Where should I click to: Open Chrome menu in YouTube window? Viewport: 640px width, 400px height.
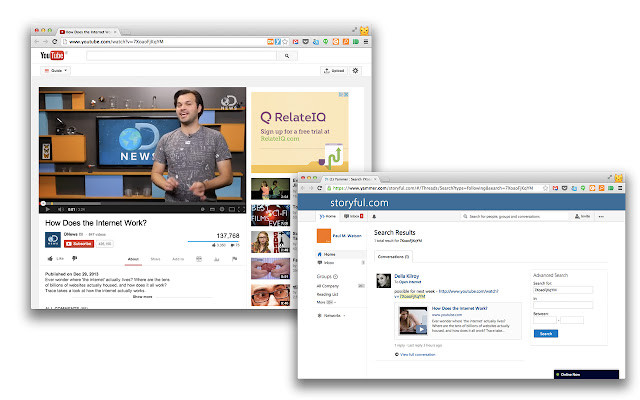pos(366,42)
